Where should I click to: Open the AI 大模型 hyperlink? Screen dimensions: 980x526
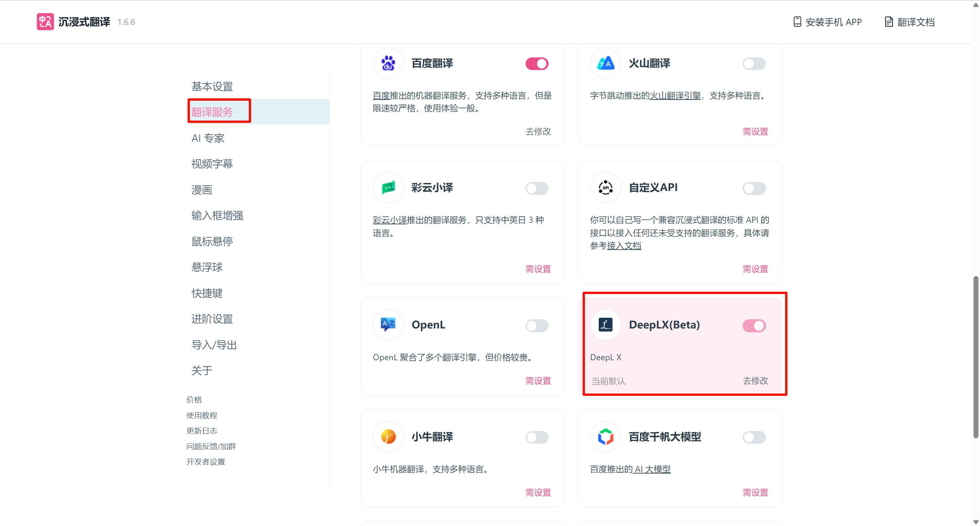[652, 469]
